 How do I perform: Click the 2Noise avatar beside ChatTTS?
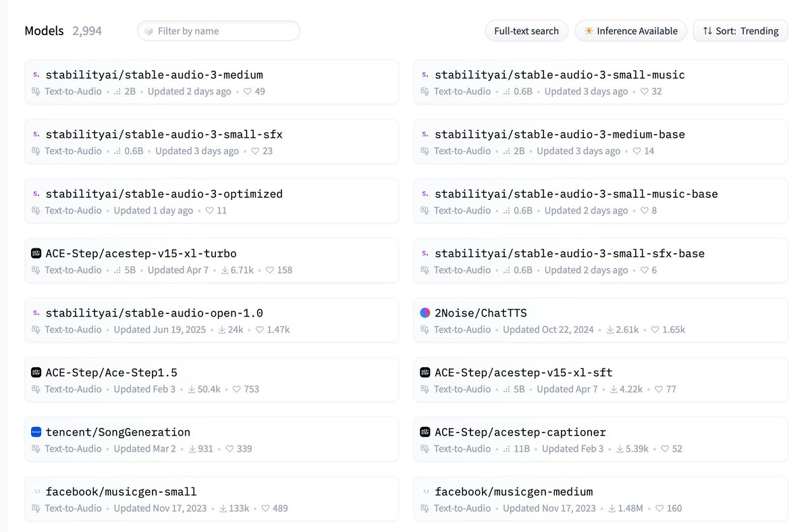click(425, 313)
